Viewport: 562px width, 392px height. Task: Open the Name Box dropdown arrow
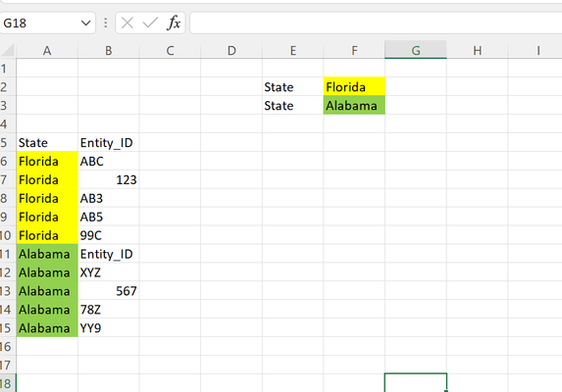(85, 24)
